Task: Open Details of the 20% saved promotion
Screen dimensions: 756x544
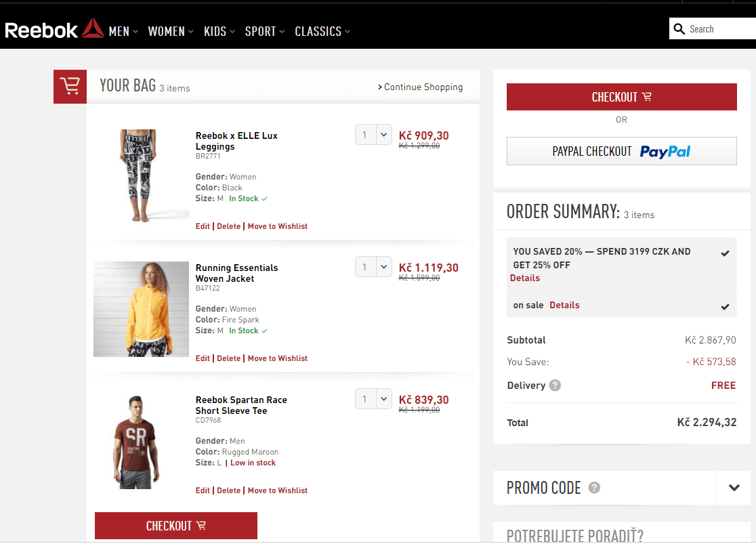Action: [x=524, y=278]
